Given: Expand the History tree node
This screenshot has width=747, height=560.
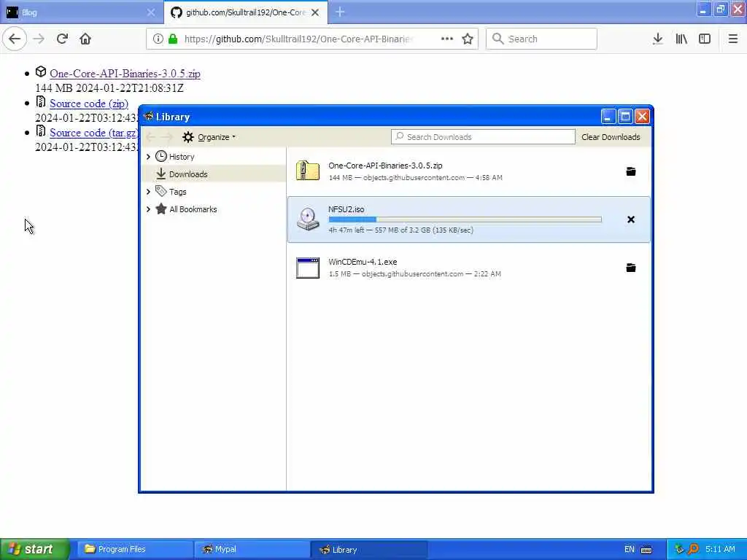Looking at the screenshot, I should (x=148, y=157).
